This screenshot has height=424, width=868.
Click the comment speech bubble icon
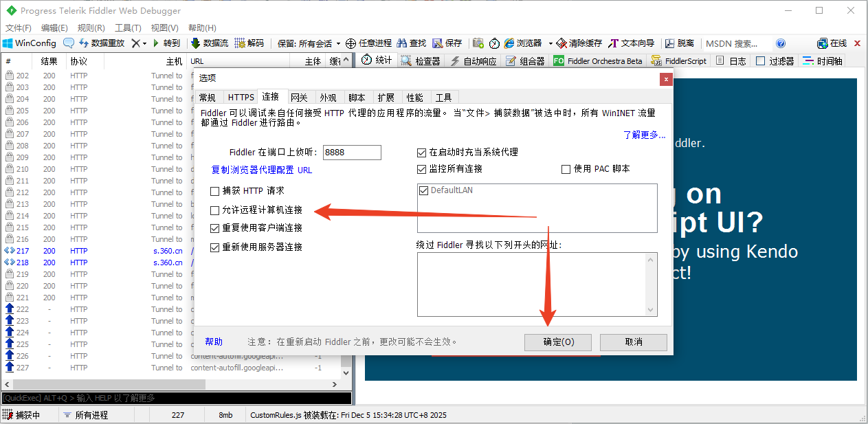(x=69, y=43)
